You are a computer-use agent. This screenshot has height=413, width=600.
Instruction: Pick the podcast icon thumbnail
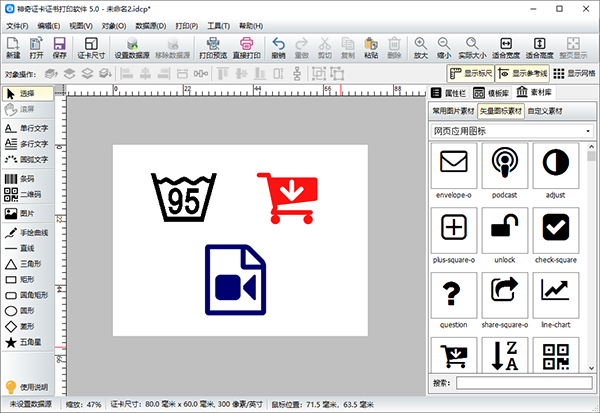point(505,166)
